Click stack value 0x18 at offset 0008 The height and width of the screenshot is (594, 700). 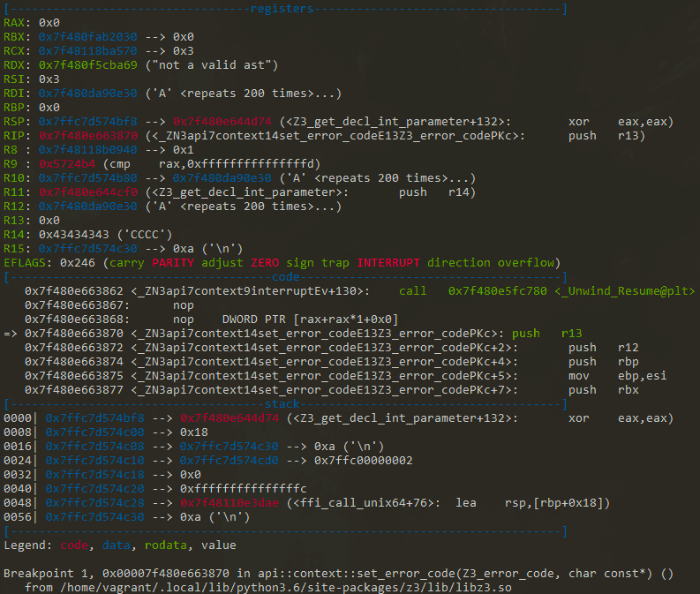(193, 432)
